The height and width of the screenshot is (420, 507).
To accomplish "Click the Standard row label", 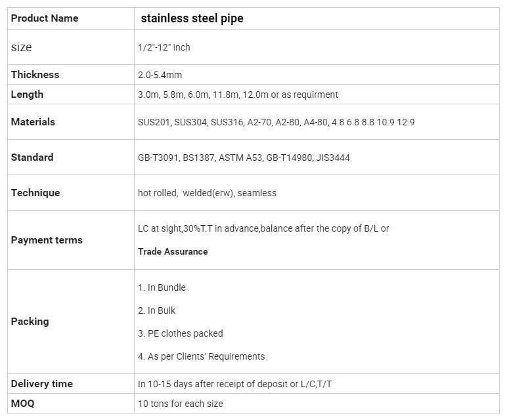I will point(32,157).
